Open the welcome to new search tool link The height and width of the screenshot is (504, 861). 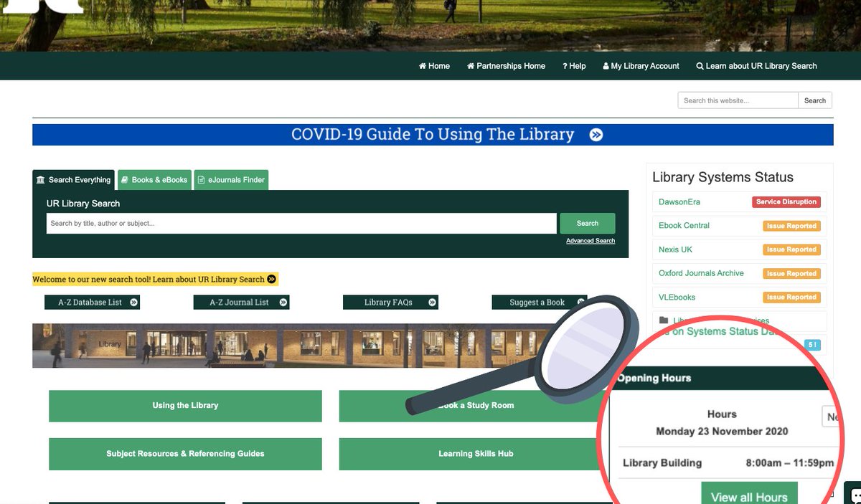[155, 279]
